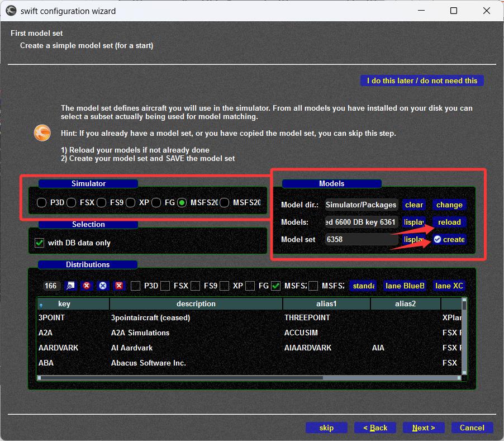Click the swift app icon in the title bar
504x441 pixels.
click(x=11, y=11)
